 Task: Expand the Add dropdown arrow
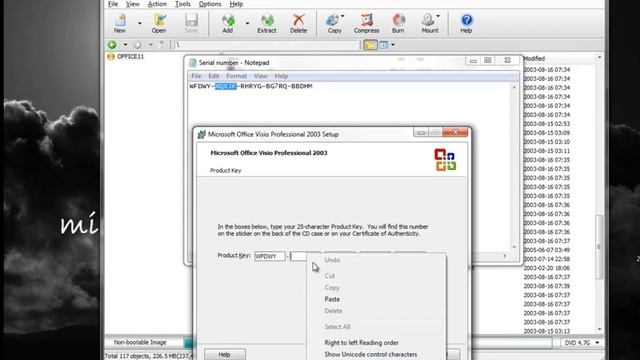[247, 23]
